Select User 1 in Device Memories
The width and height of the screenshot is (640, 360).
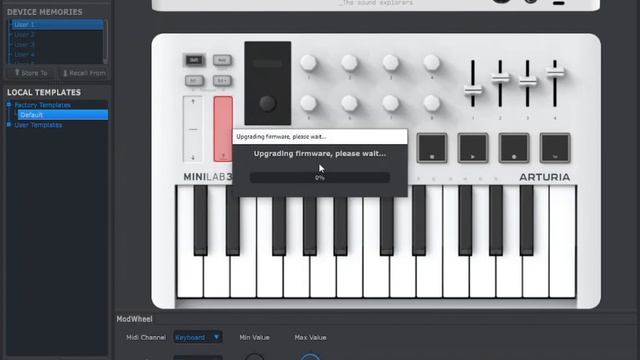pos(57,24)
